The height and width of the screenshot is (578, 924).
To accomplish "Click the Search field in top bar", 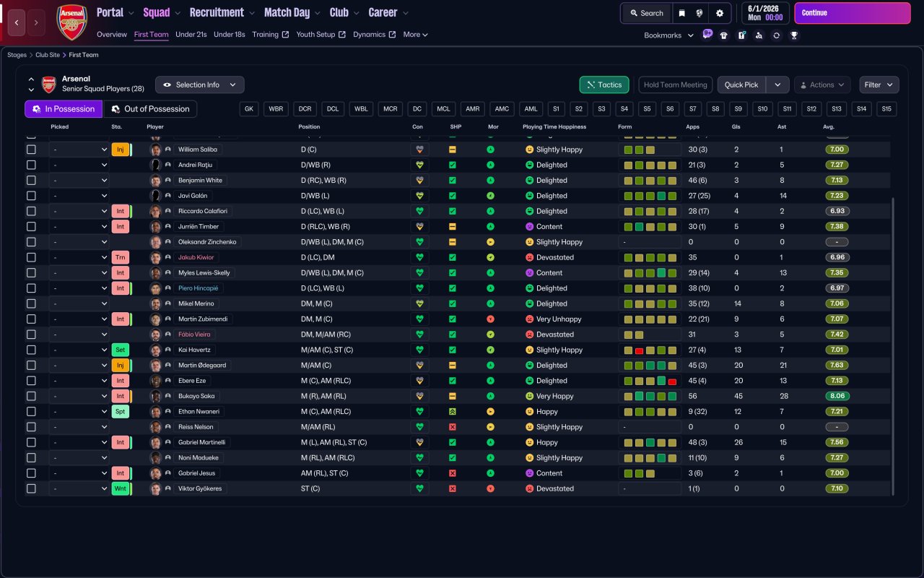I will click(647, 13).
